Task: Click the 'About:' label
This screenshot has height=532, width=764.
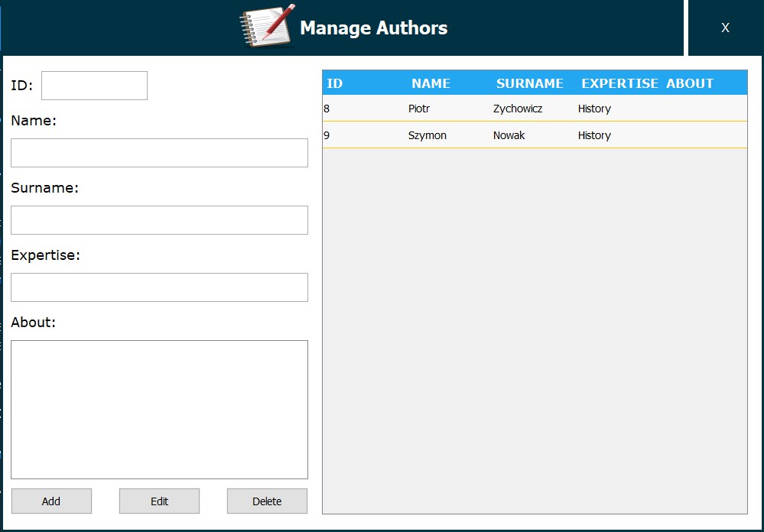Action: pos(33,322)
